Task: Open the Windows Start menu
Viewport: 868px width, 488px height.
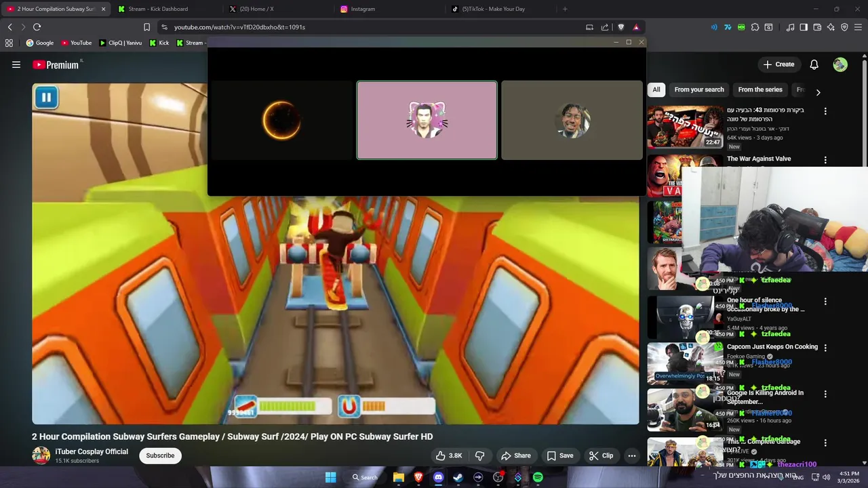Action: [330, 477]
